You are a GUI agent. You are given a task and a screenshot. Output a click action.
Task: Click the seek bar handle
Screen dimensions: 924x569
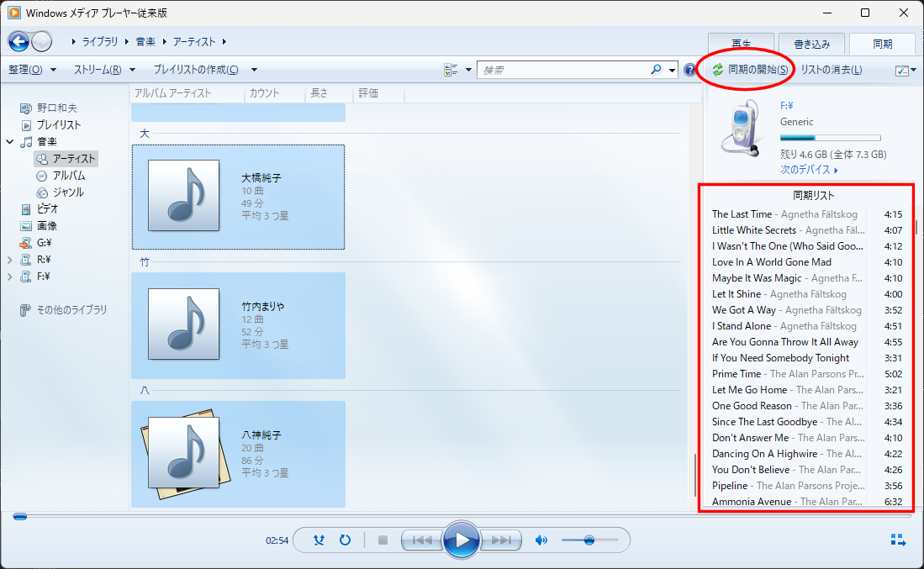coord(20,517)
